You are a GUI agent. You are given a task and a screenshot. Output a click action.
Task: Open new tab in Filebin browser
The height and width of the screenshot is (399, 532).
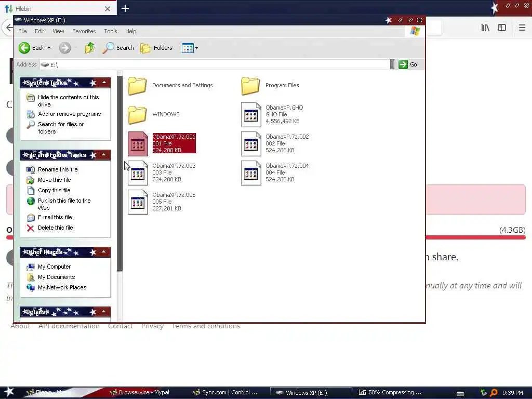click(125, 8)
